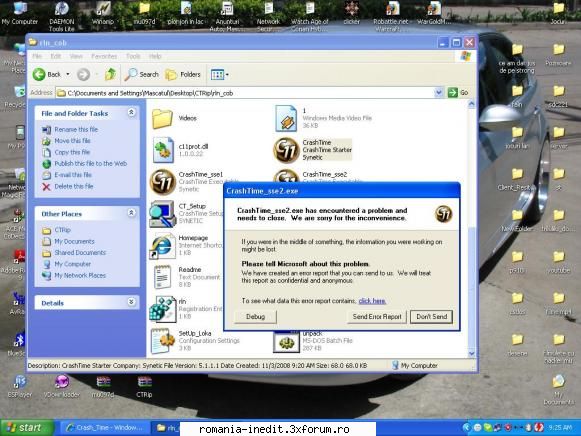Select the Videos folder icon

point(162,119)
